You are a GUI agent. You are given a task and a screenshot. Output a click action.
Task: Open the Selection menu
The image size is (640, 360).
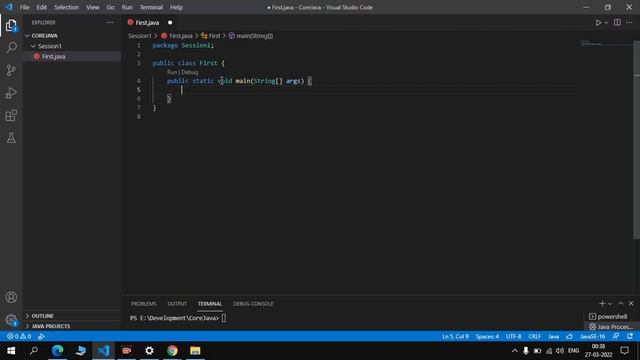pos(67,7)
